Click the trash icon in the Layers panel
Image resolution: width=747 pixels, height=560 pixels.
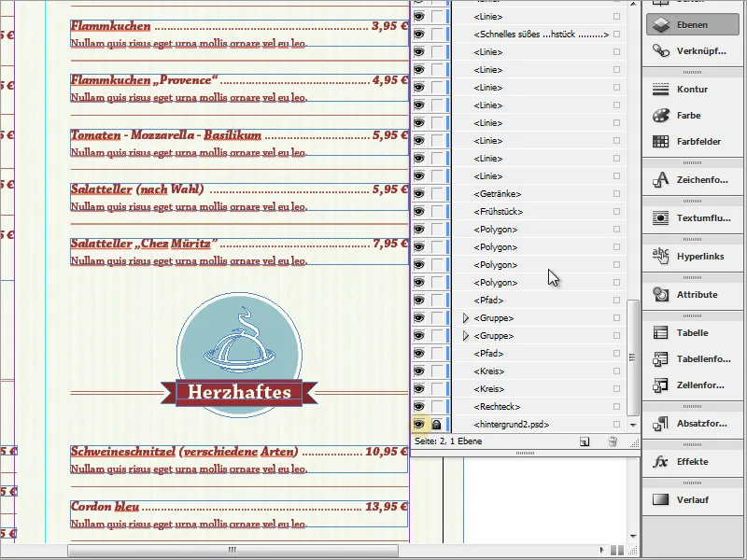point(612,441)
